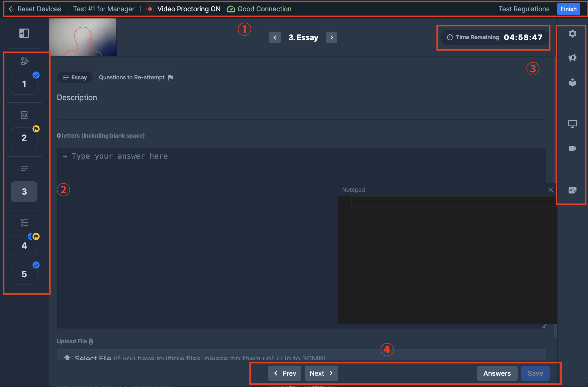Click the screen share monitor icon

(572, 124)
